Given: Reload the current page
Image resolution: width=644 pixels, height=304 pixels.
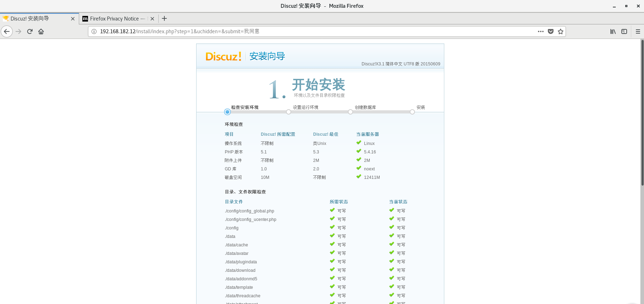Looking at the screenshot, I should (30, 31).
